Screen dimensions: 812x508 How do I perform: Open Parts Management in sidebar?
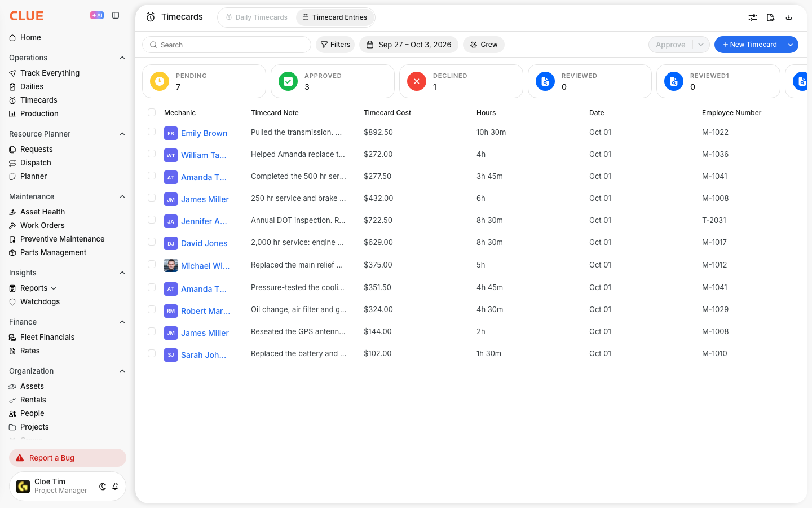(53, 252)
